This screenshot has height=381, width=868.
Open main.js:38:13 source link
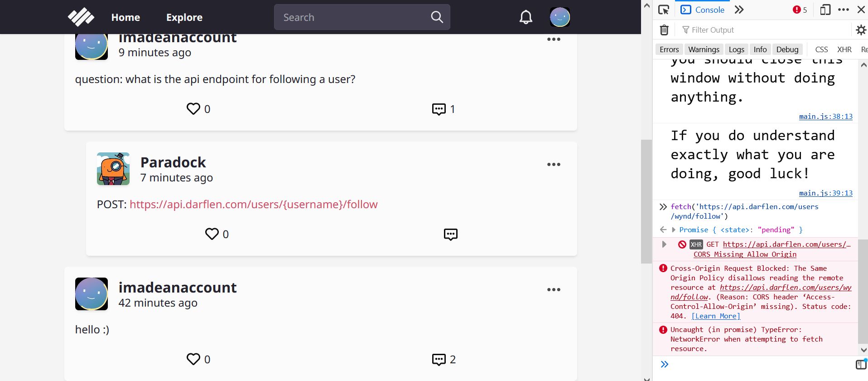pos(825,117)
